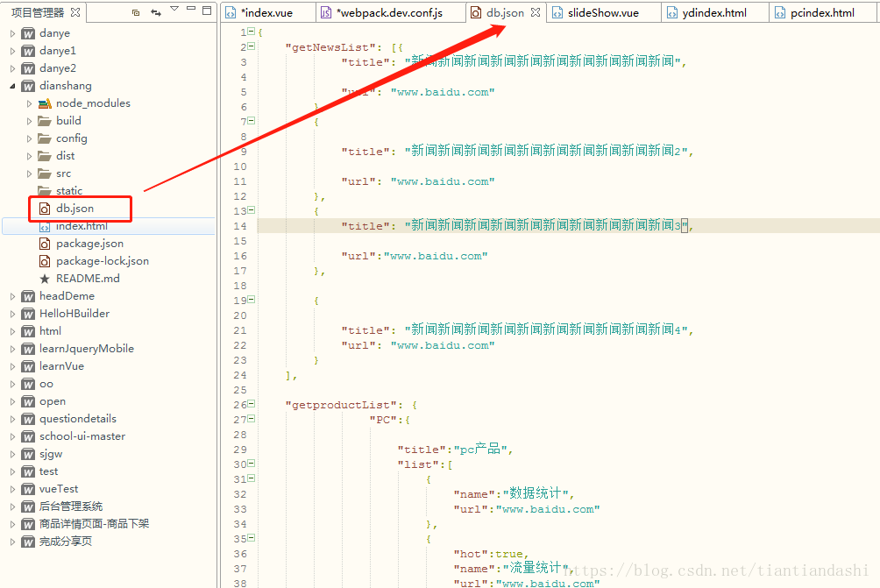Expand the src folder
Viewport: 880px width, 588px height.
click(x=29, y=174)
